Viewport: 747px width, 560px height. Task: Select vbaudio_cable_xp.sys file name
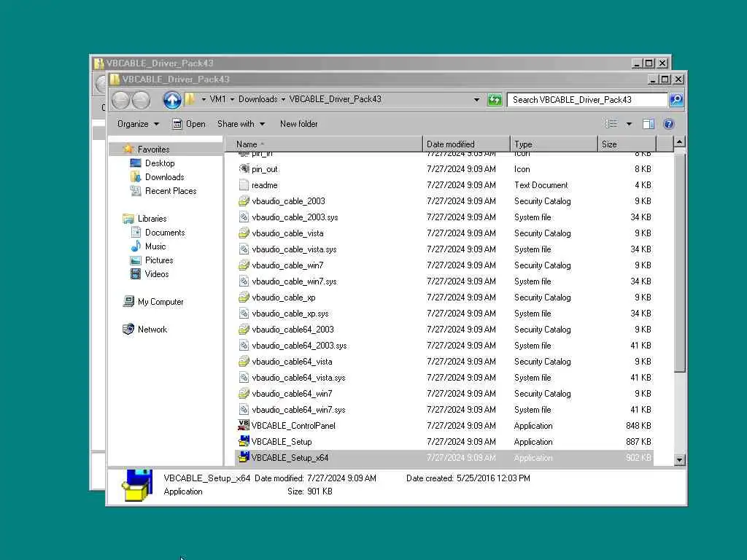[x=290, y=314]
